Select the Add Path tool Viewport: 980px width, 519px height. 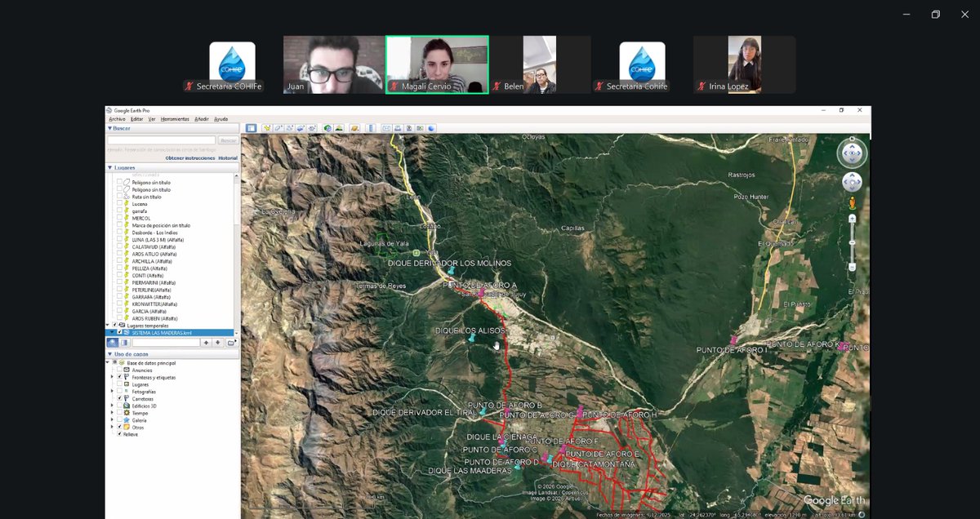point(289,128)
